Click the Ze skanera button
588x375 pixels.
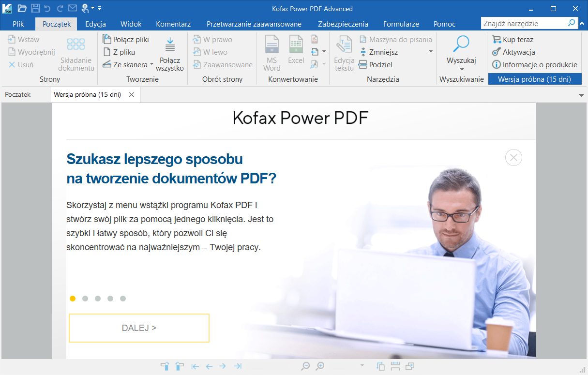pyautogui.click(x=125, y=65)
